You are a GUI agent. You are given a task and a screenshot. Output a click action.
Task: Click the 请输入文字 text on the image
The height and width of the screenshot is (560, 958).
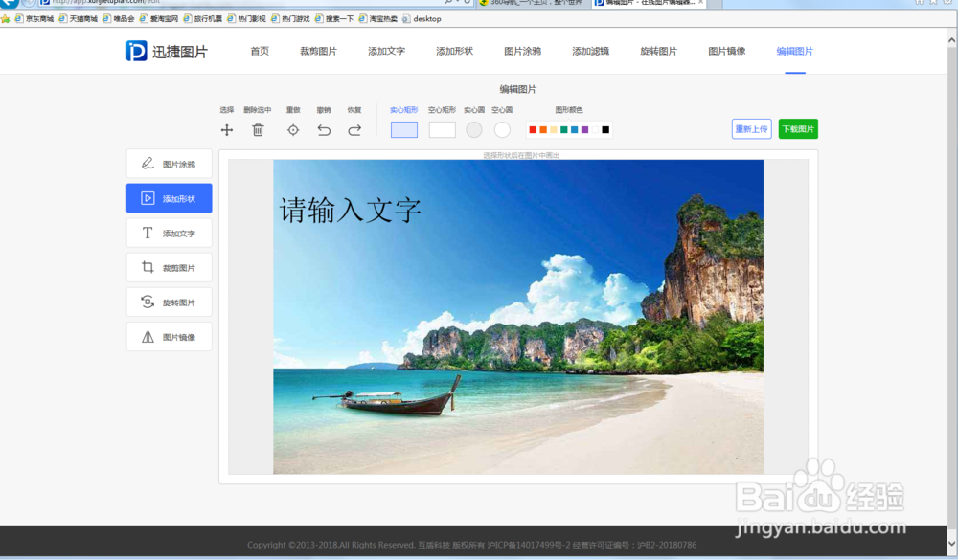(x=350, y=210)
